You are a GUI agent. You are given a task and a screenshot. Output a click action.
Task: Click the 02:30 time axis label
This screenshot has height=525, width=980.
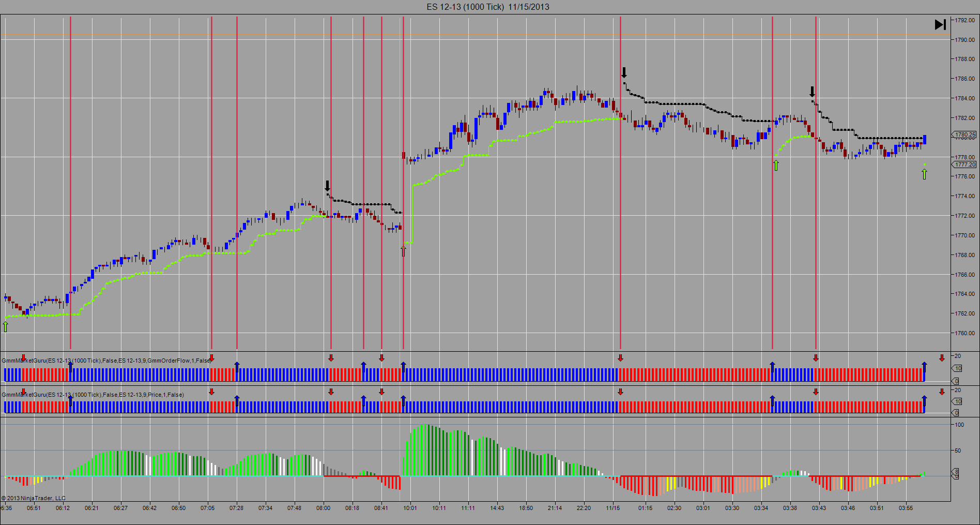[x=675, y=508]
